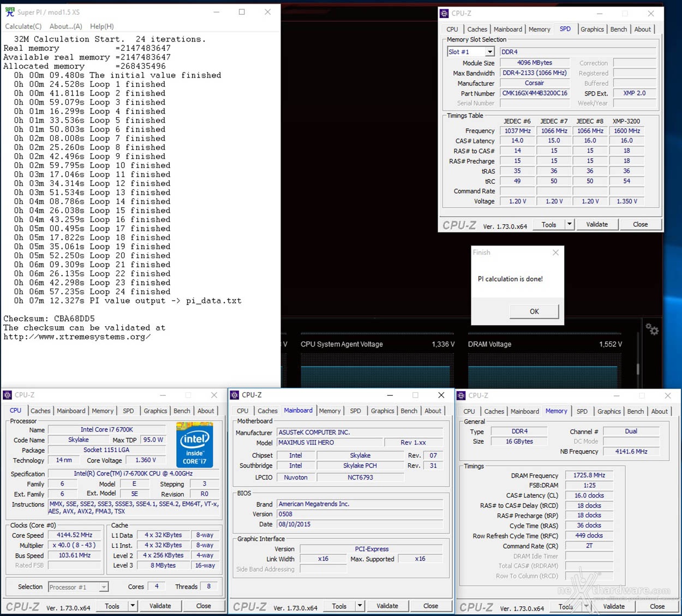Screen dimensions: 682x616
Task: Expand the Tools dropdown arrow in Memory window
Action: [x=587, y=607]
